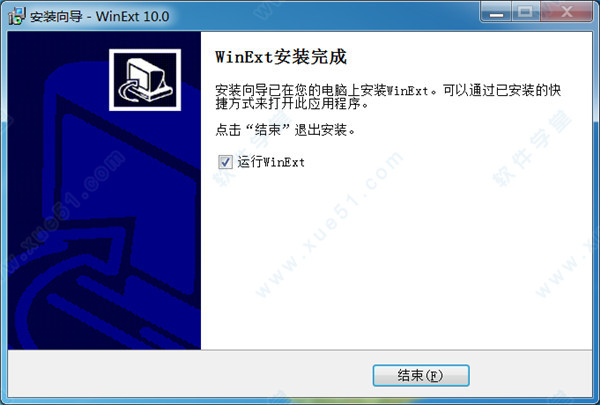
Task: Minimize the setup wizard window
Action: tap(496, 12)
